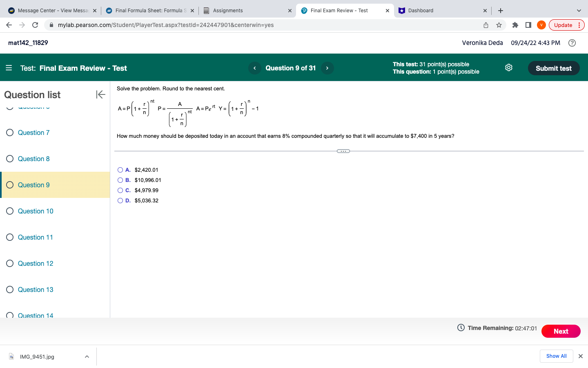Show All downloads

(x=557, y=356)
